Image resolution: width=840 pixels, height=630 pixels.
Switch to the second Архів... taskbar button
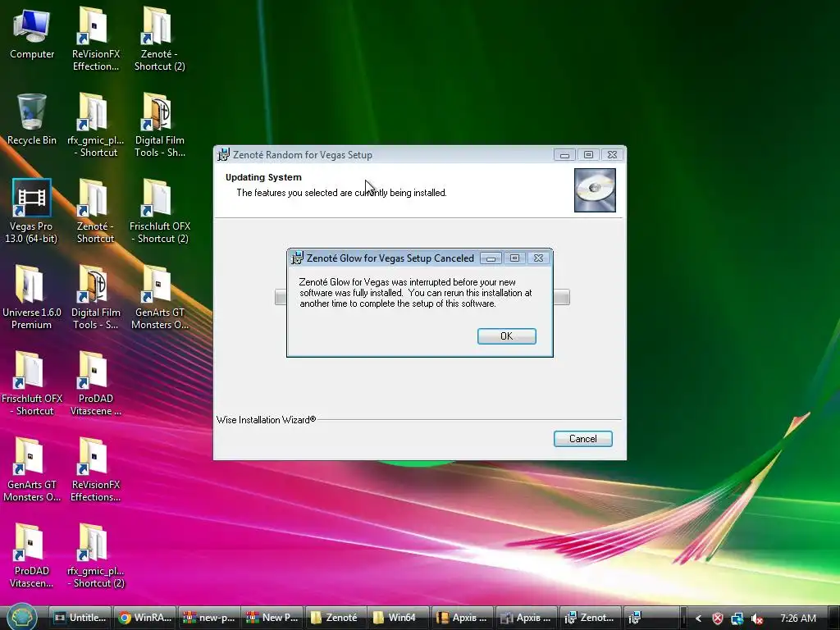point(527,618)
